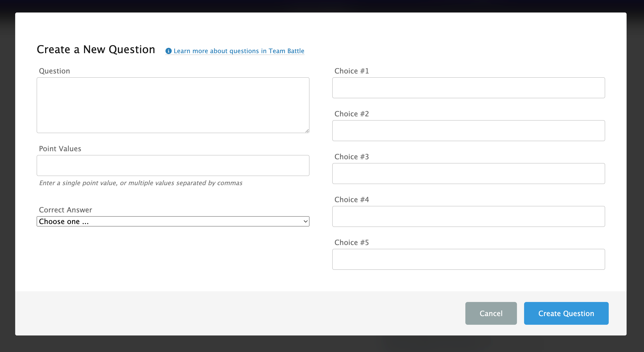Click the Choice #5 input field

[468, 259]
